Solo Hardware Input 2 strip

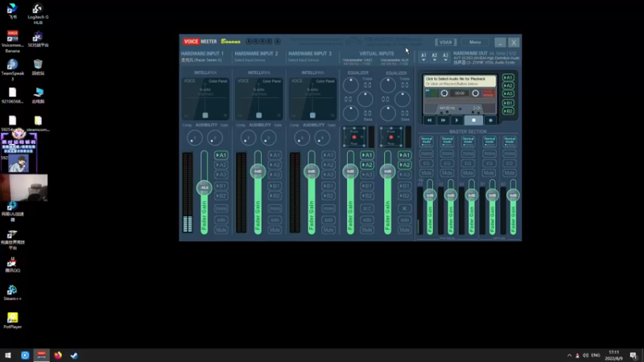(x=275, y=220)
